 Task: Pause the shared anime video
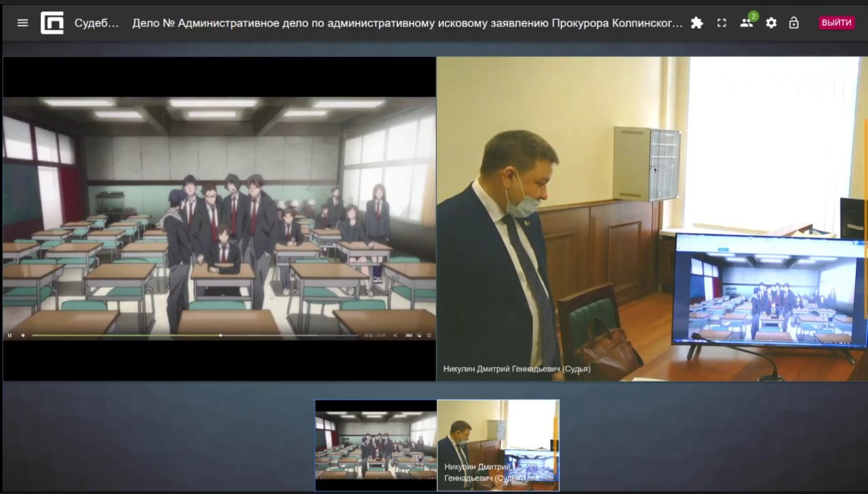[9, 335]
